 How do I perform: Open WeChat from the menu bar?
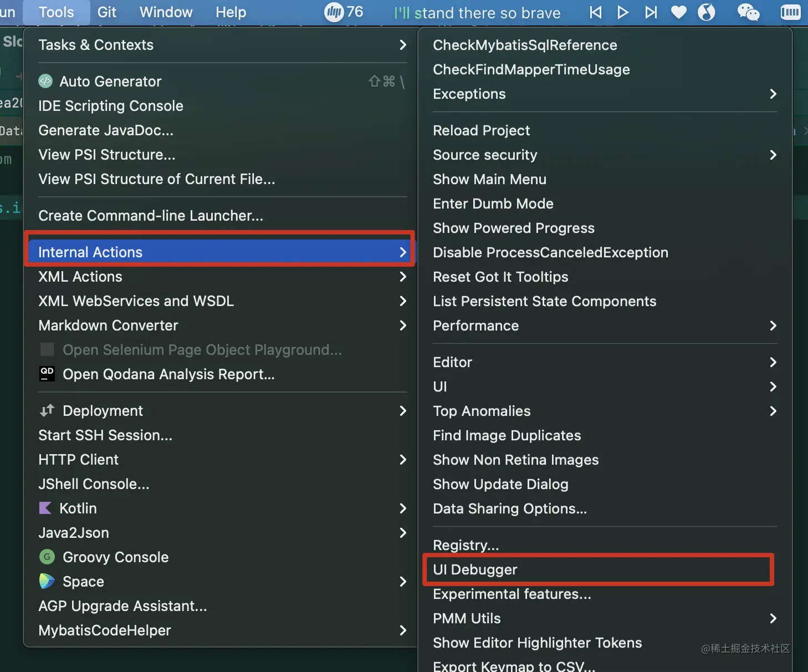(748, 12)
